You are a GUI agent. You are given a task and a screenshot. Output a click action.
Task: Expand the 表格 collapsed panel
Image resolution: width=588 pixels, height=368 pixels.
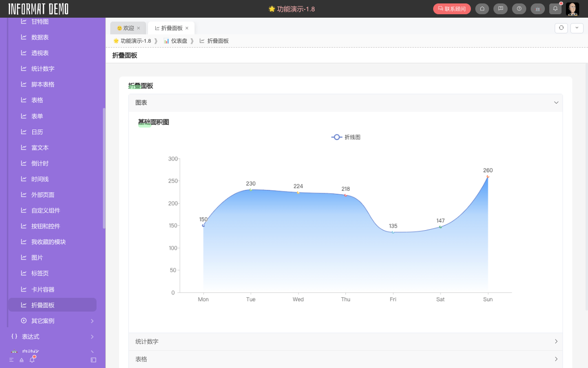click(x=556, y=359)
